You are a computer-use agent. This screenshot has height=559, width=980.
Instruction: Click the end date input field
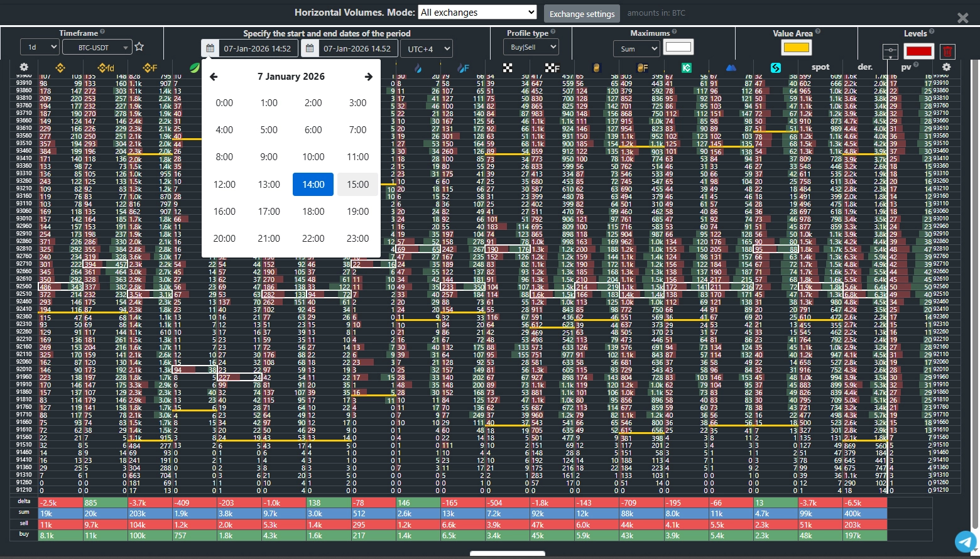point(357,48)
